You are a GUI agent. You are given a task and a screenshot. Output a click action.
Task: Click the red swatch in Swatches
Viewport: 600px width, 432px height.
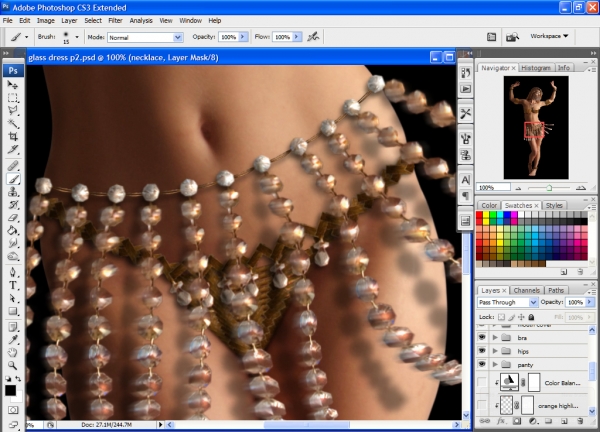click(x=479, y=215)
